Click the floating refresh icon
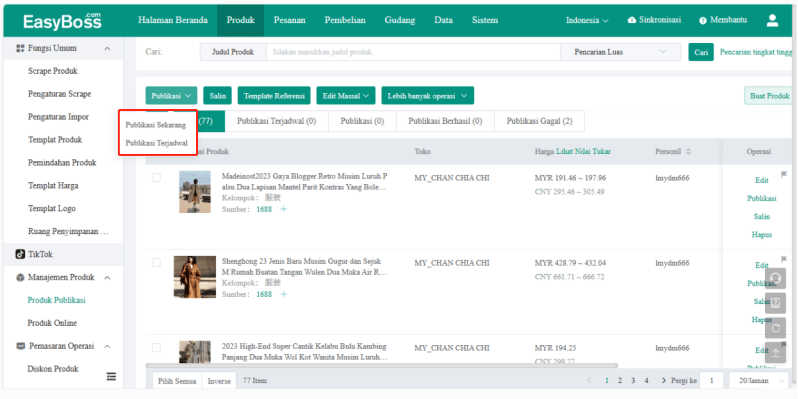 click(x=775, y=328)
